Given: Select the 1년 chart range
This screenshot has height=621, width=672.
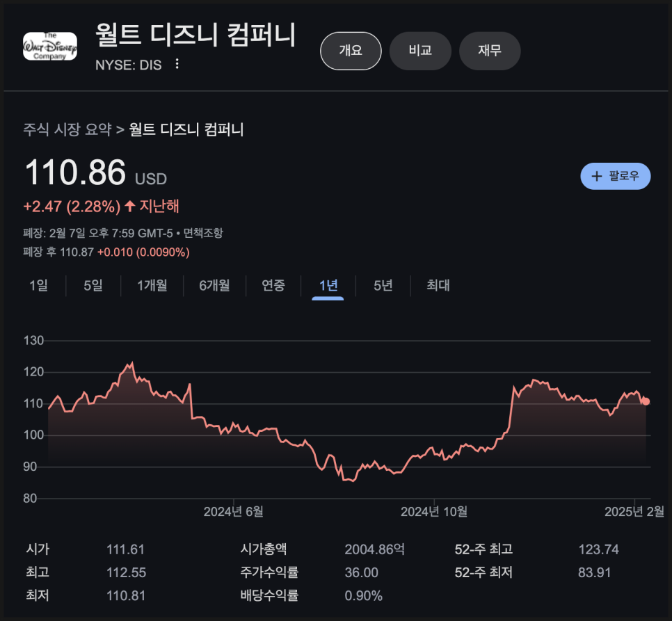Looking at the screenshot, I should coord(328,285).
